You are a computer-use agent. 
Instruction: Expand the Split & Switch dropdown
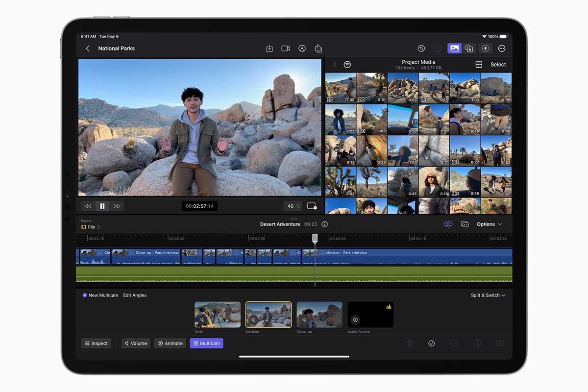point(488,295)
